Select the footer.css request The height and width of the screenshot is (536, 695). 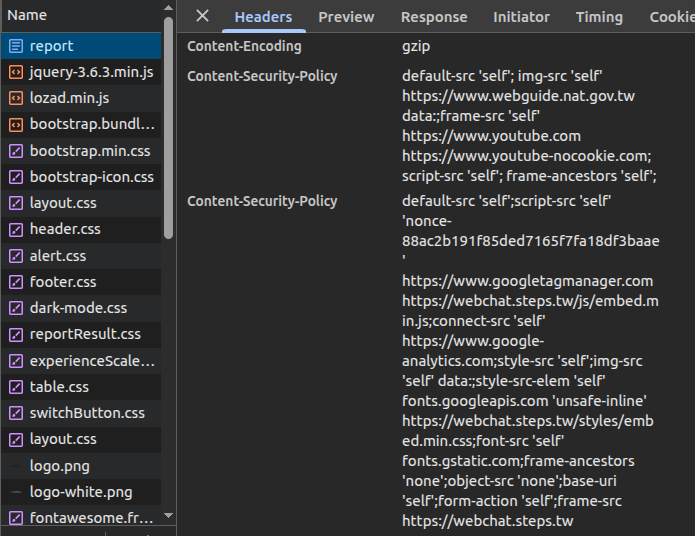[82, 282]
